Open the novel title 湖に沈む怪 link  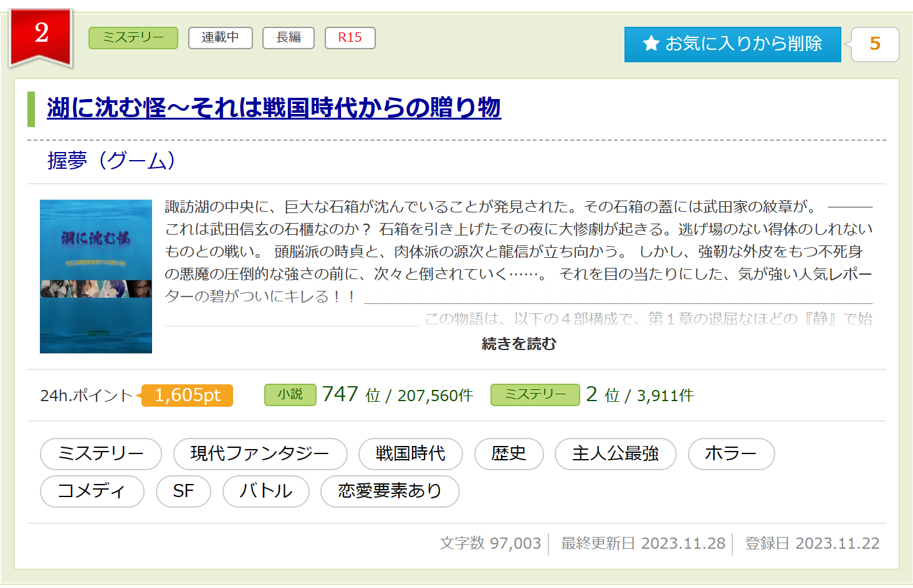(274, 108)
